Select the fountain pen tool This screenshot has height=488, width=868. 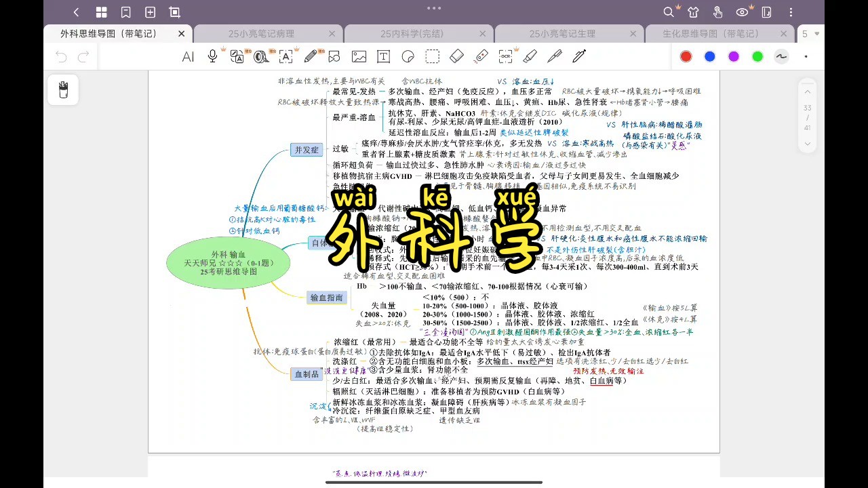[x=579, y=56]
